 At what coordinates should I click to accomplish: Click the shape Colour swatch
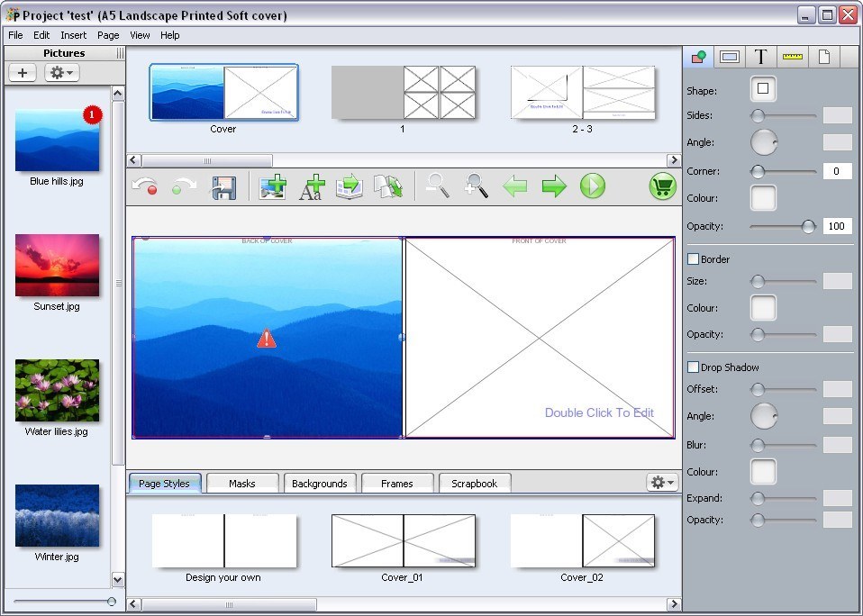click(763, 198)
